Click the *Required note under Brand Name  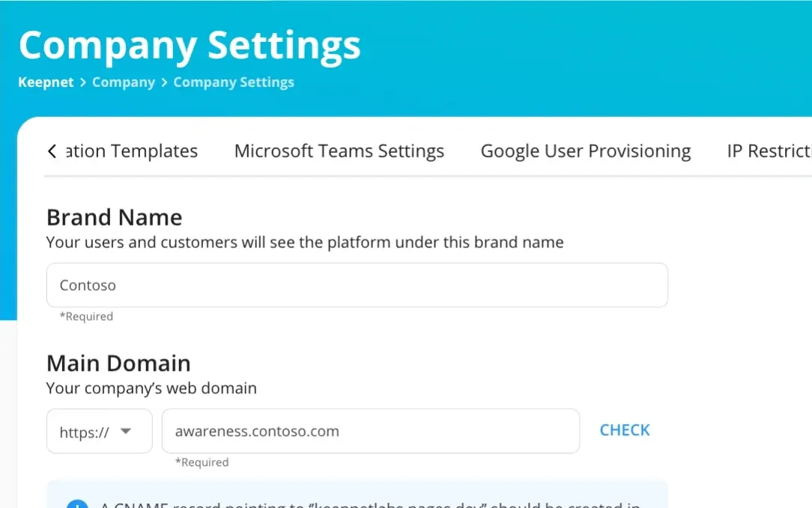click(x=86, y=316)
